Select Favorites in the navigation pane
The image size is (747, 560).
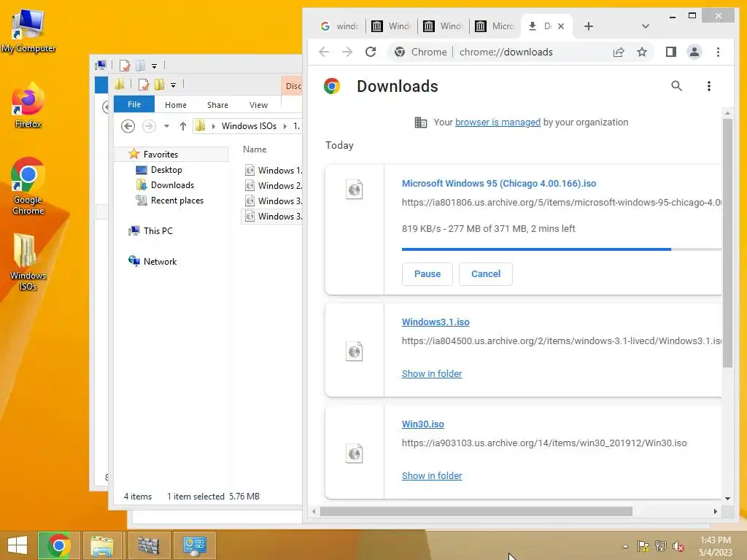[171, 154]
